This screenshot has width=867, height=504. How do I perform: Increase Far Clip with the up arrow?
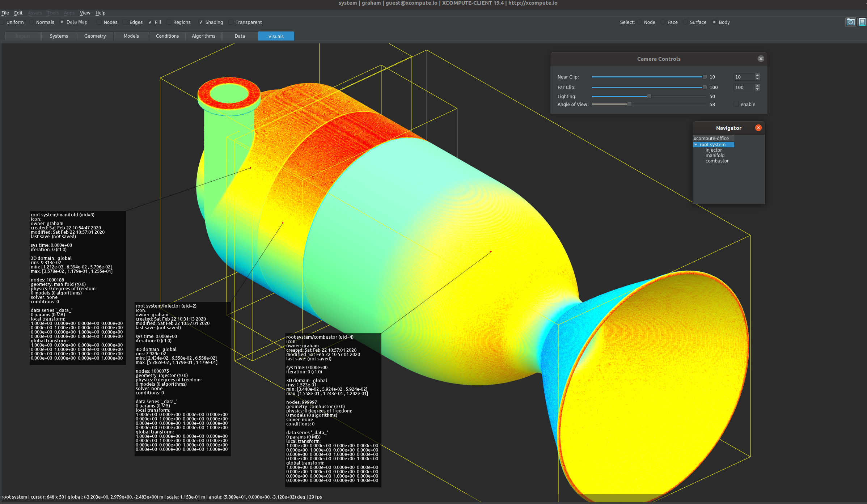pos(757,86)
